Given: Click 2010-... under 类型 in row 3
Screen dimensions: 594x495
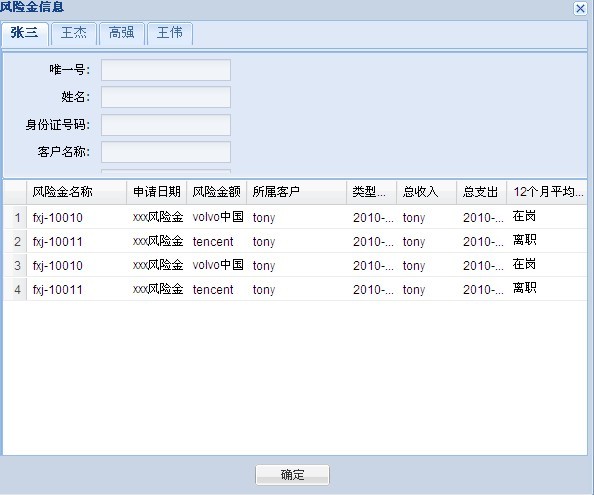Looking at the screenshot, I should (x=373, y=265).
